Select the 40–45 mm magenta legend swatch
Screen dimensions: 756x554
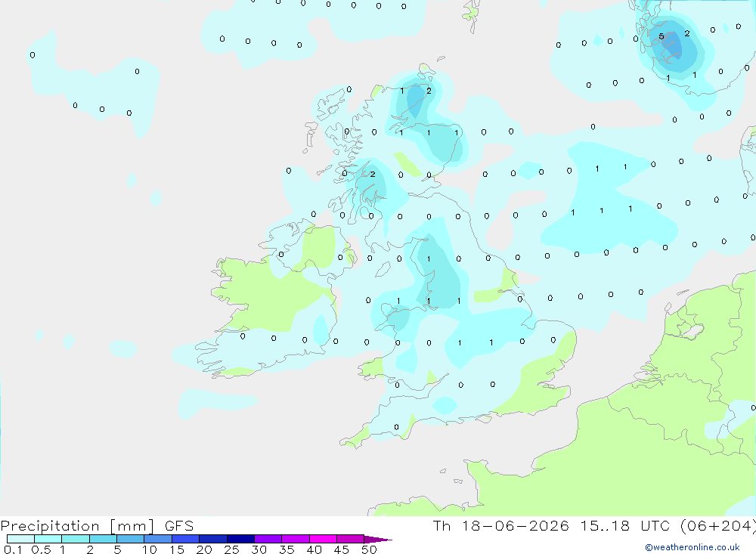pyautogui.click(x=323, y=539)
